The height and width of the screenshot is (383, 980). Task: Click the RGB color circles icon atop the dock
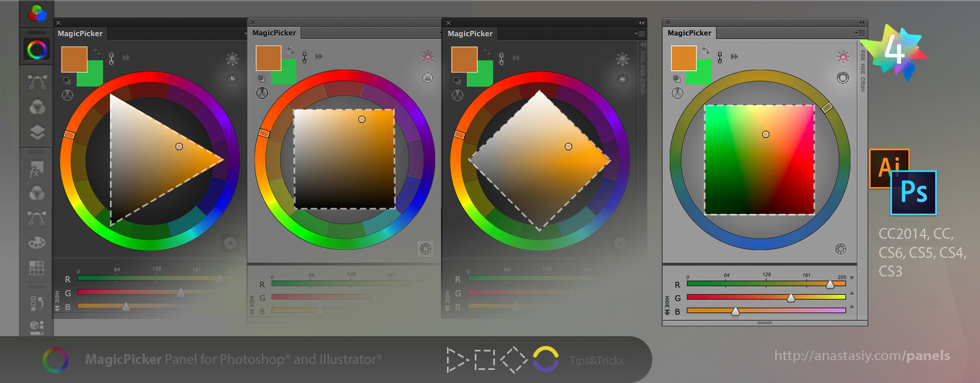click(37, 13)
